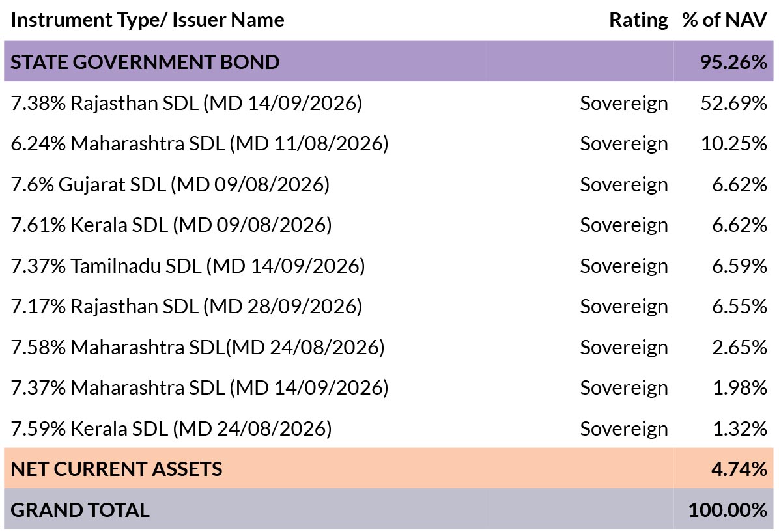Select 7.17% Rajasthan SDL issuer name
The width and height of the screenshot is (779, 532).
[186, 306]
